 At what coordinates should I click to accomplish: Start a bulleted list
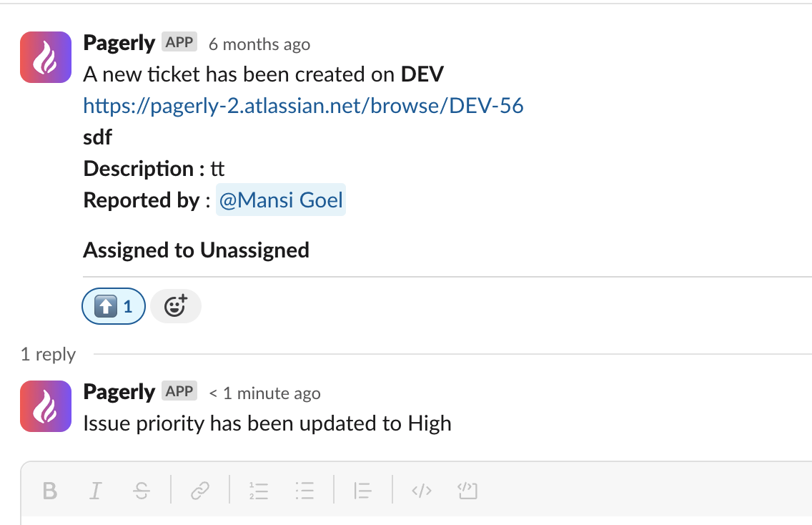click(x=304, y=490)
